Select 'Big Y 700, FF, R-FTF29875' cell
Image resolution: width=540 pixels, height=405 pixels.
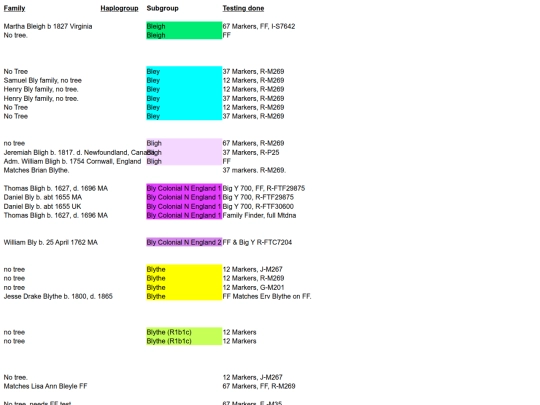pyautogui.click(x=264, y=188)
